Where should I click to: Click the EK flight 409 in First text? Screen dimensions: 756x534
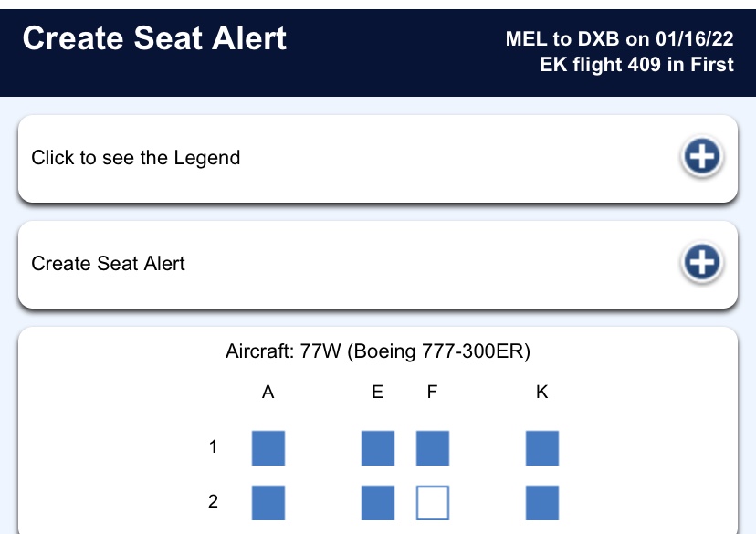click(x=636, y=65)
